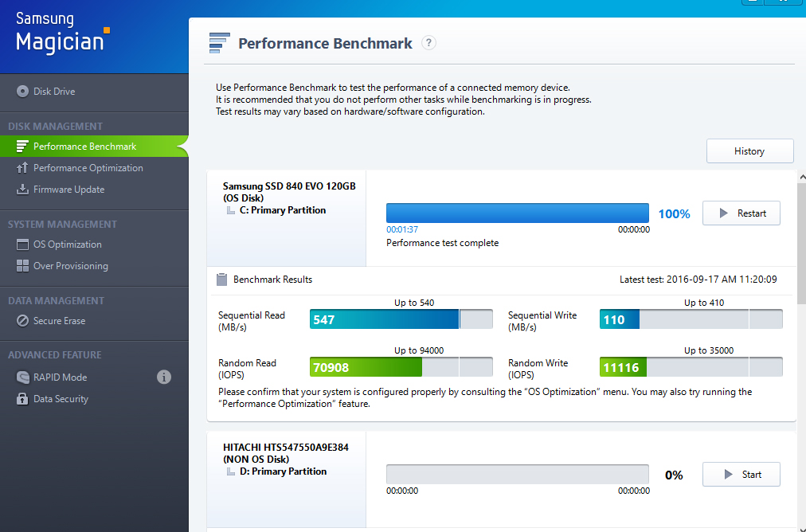Click the Firmware Update download icon
The image size is (806, 532).
pyautogui.click(x=22, y=190)
